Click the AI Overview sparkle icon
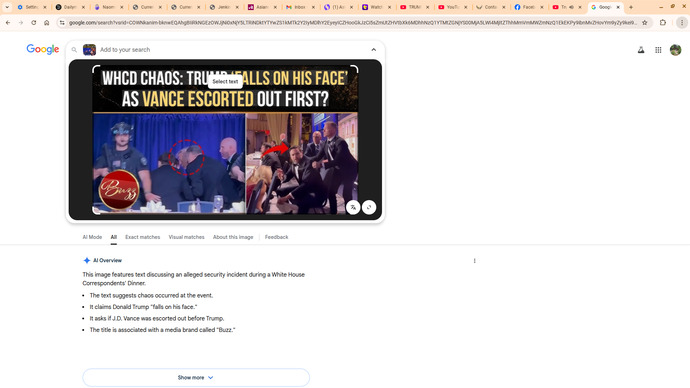Viewport: 690px width, 388px height. coord(87,260)
